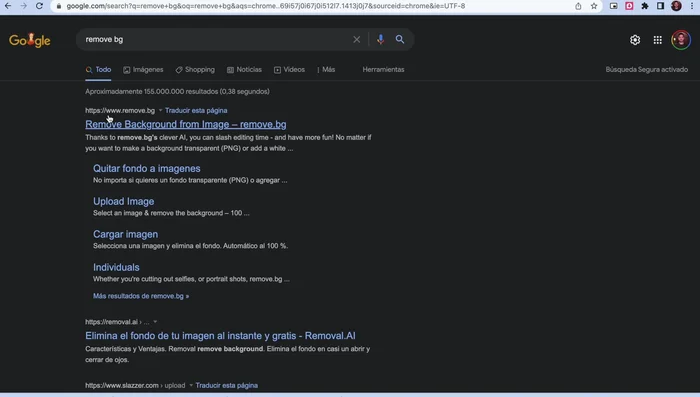This screenshot has width=700, height=397.
Task: Click the red extension icon in toolbar
Action: [x=629, y=6]
